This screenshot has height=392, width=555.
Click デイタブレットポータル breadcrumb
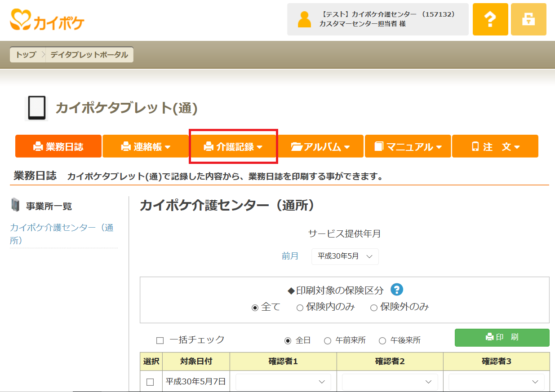[x=89, y=55]
